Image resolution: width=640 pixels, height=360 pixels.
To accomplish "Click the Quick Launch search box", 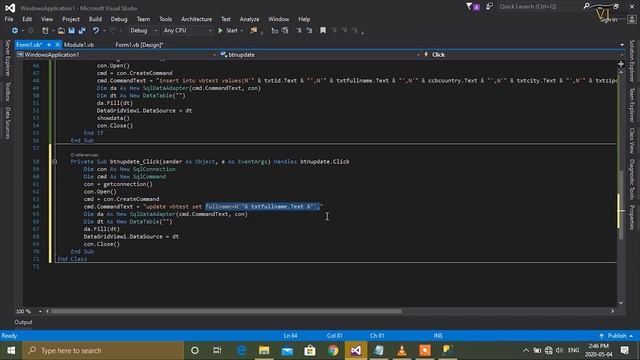I will [538, 7].
